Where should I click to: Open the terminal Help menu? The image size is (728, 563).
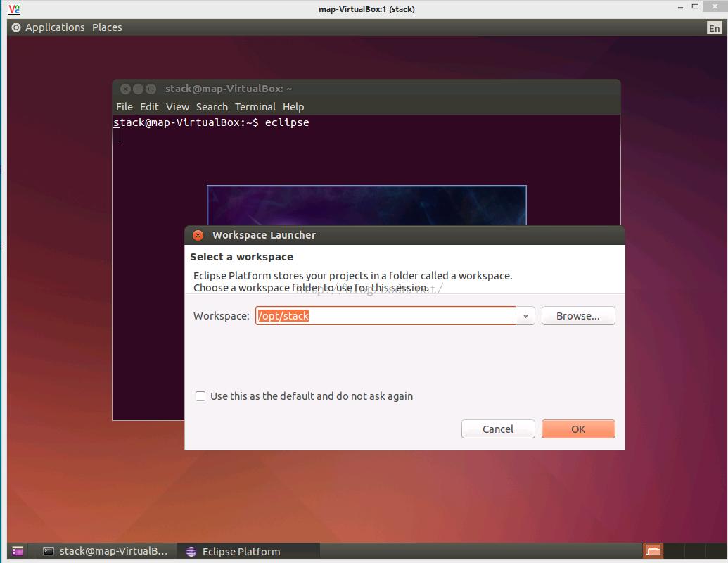(293, 107)
